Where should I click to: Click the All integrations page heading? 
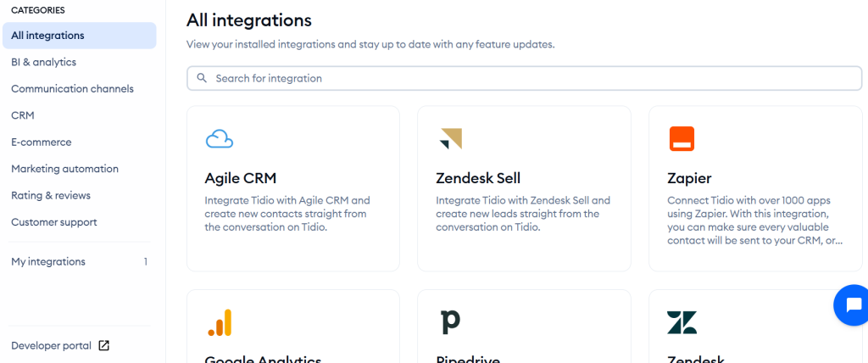point(249,20)
